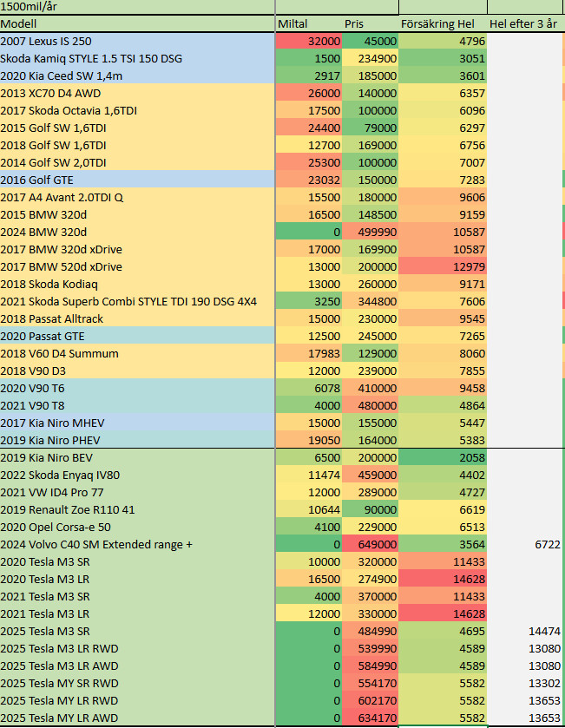The width and height of the screenshot is (565, 728).
Task: Click the Modell column header cell
Action: click(x=137, y=23)
